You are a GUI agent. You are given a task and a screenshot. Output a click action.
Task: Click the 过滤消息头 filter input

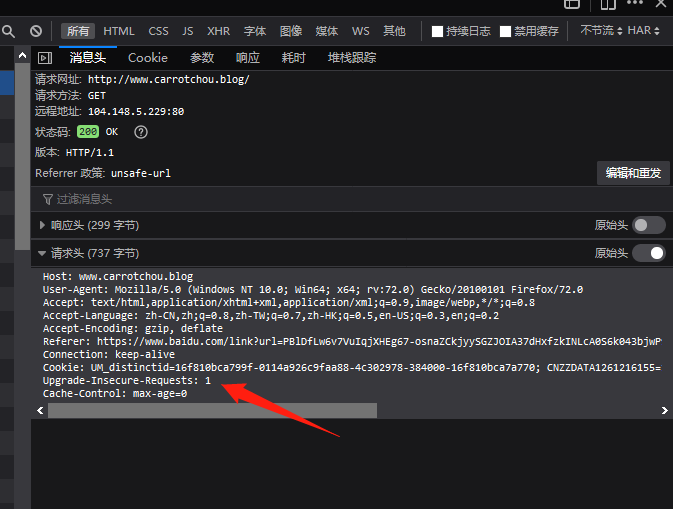352,199
